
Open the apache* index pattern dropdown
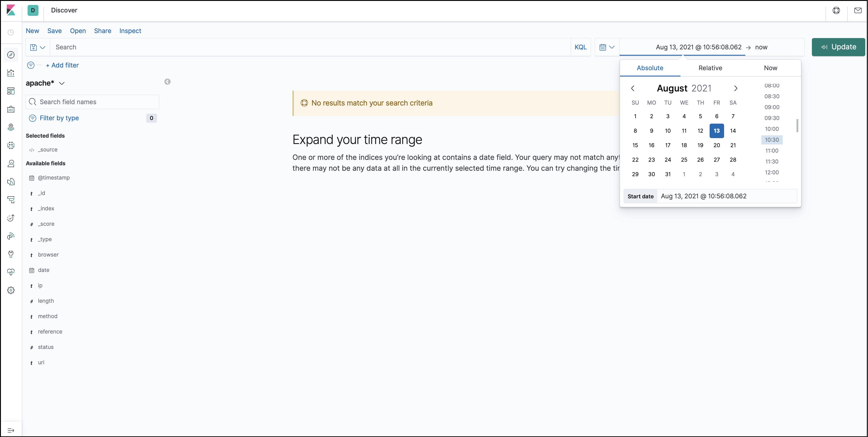pos(45,83)
